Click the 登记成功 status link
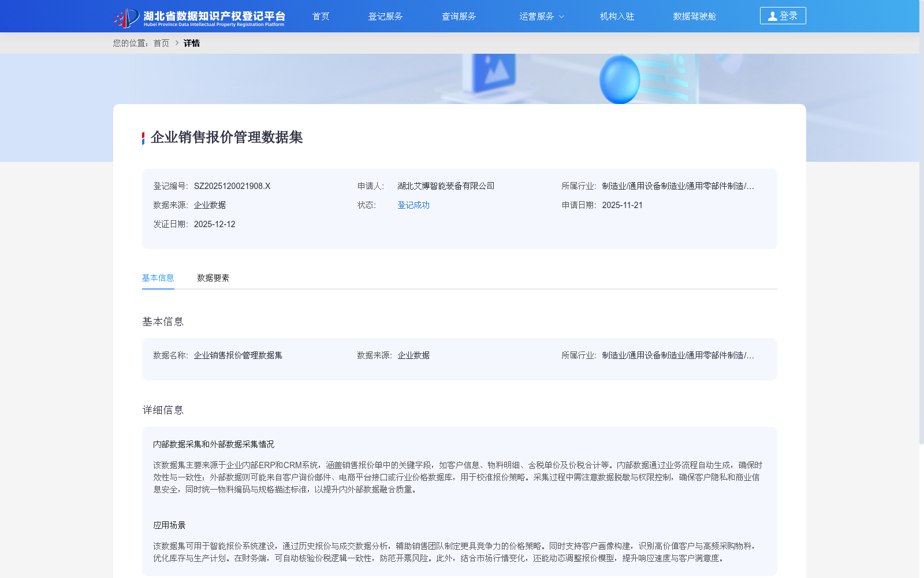This screenshot has height=578, width=924. (x=413, y=205)
